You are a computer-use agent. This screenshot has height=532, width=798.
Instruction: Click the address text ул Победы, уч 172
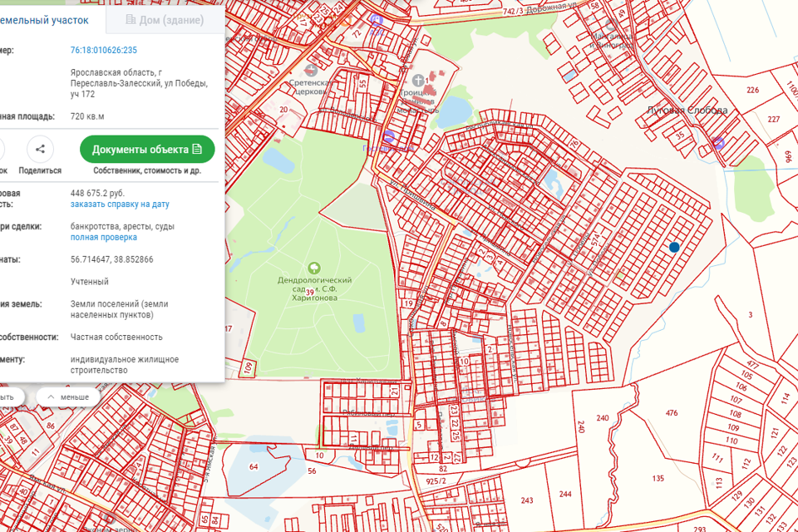coord(139,89)
